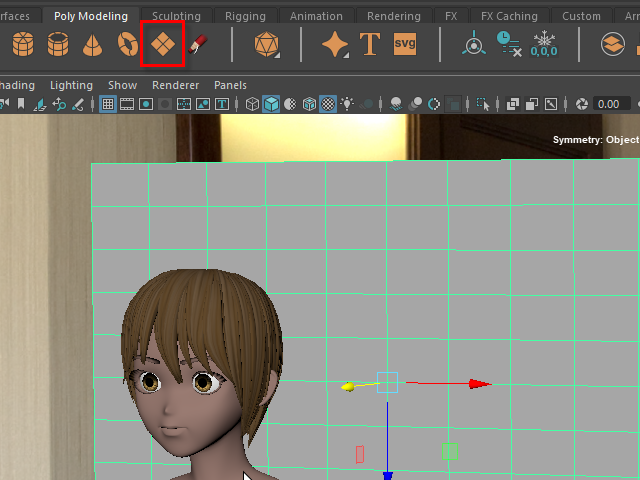Click the freeze transformations snowflake icon
Screen dimensions: 640x480
544,44
